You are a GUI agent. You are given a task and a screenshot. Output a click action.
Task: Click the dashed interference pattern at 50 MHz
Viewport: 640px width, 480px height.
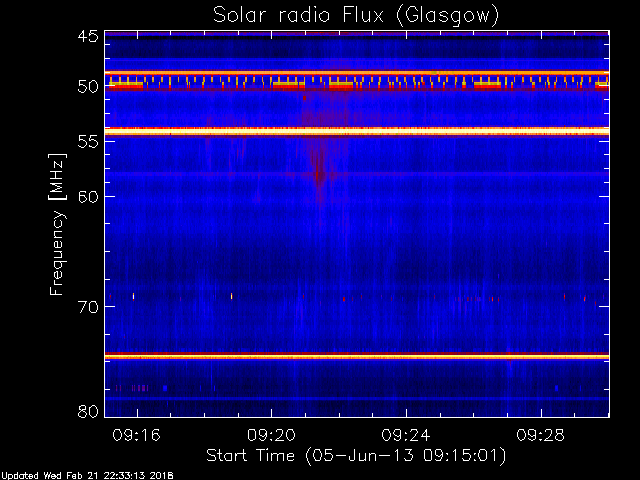(357, 82)
